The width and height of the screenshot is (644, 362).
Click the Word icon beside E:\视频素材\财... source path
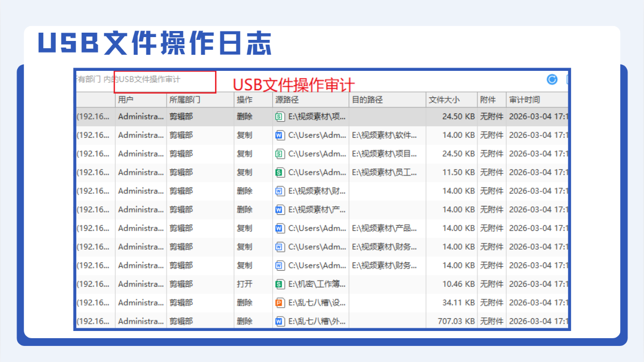point(279,191)
